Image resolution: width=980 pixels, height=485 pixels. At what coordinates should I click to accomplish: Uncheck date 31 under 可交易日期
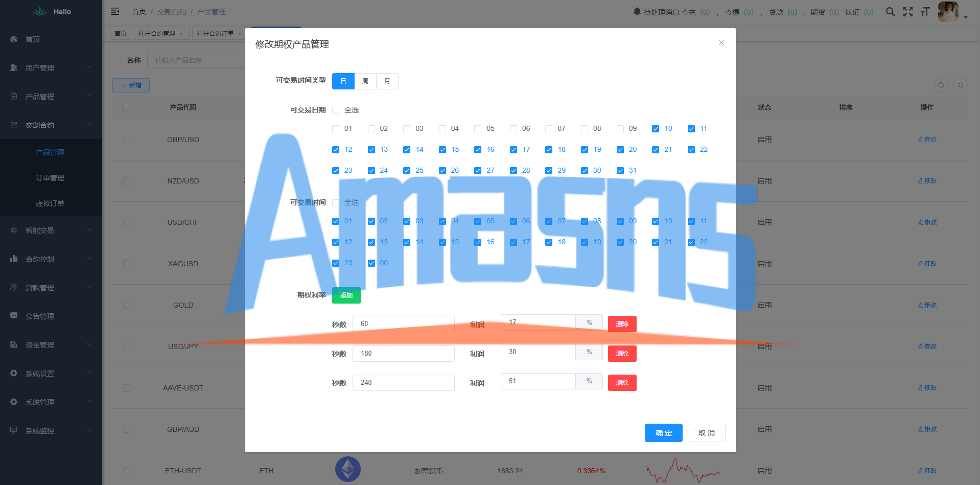tap(620, 171)
